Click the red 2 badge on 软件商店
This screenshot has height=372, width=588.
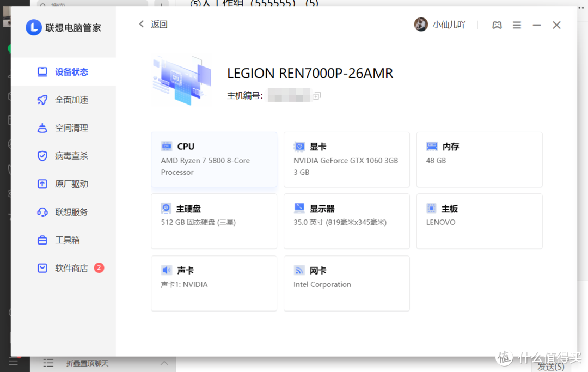point(99,267)
